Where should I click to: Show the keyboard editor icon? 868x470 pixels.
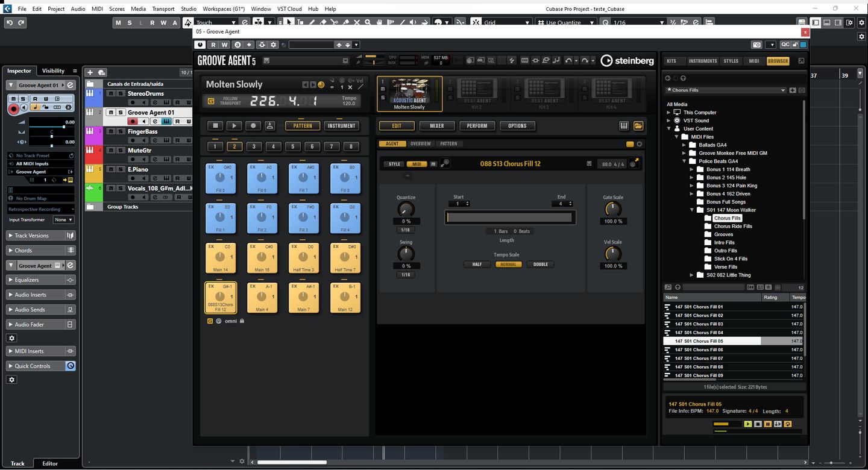624,126
